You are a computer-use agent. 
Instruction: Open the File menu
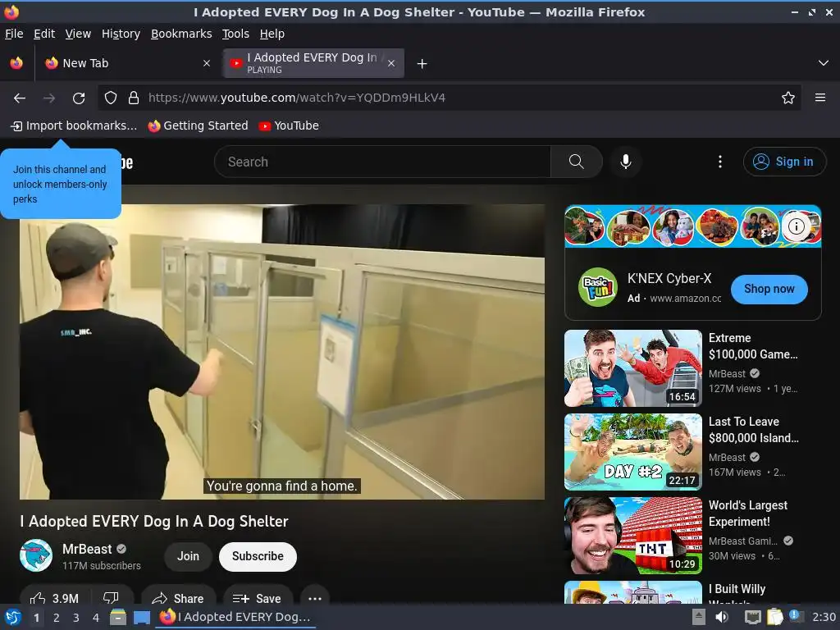[14, 34]
